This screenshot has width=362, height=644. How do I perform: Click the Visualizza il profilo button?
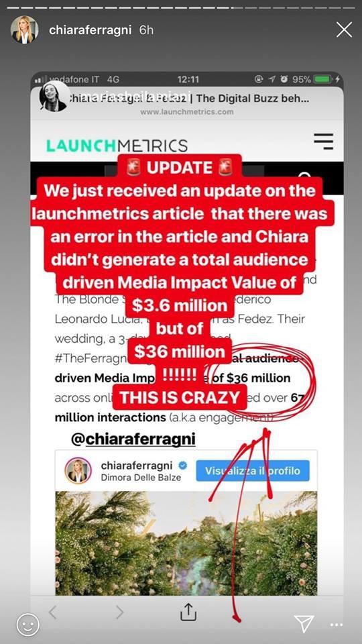(253, 471)
